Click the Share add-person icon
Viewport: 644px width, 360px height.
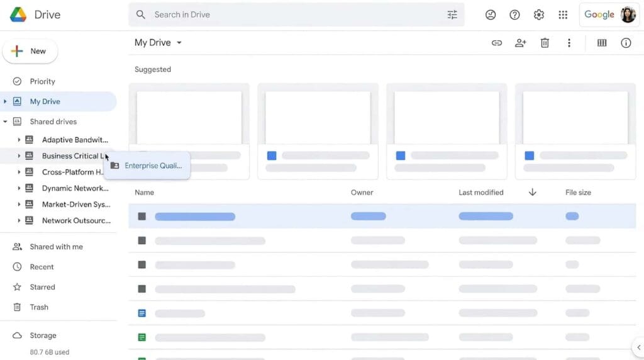pos(521,43)
